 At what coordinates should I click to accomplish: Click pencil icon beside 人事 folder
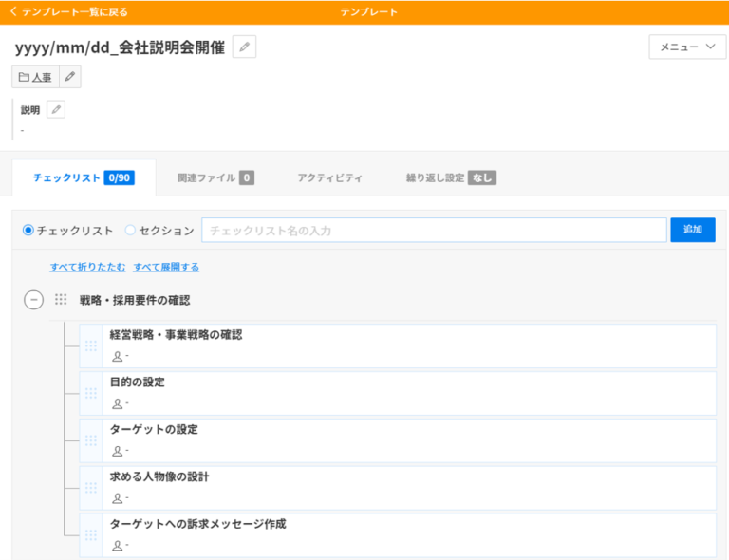70,77
